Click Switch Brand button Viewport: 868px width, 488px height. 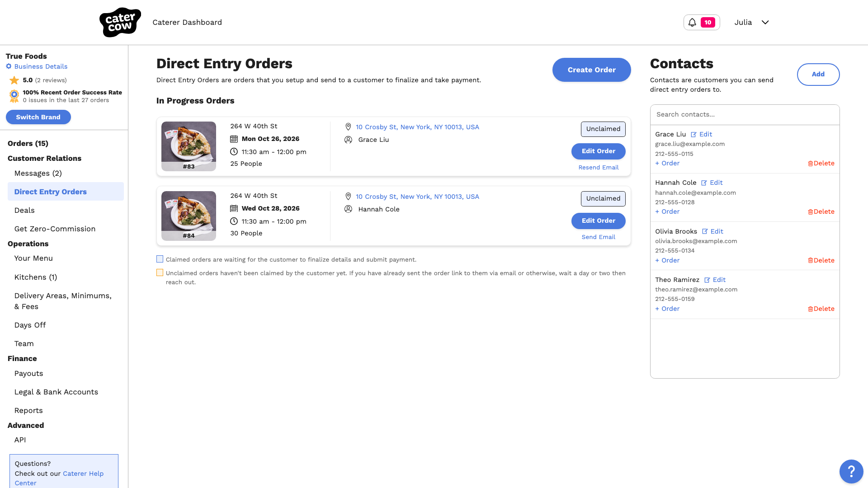tap(38, 117)
